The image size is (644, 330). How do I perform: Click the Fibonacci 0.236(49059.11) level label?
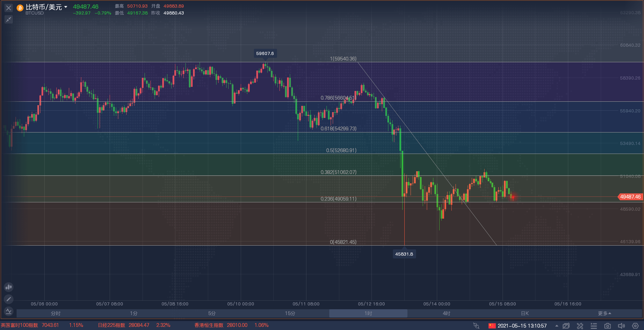coord(339,199)
